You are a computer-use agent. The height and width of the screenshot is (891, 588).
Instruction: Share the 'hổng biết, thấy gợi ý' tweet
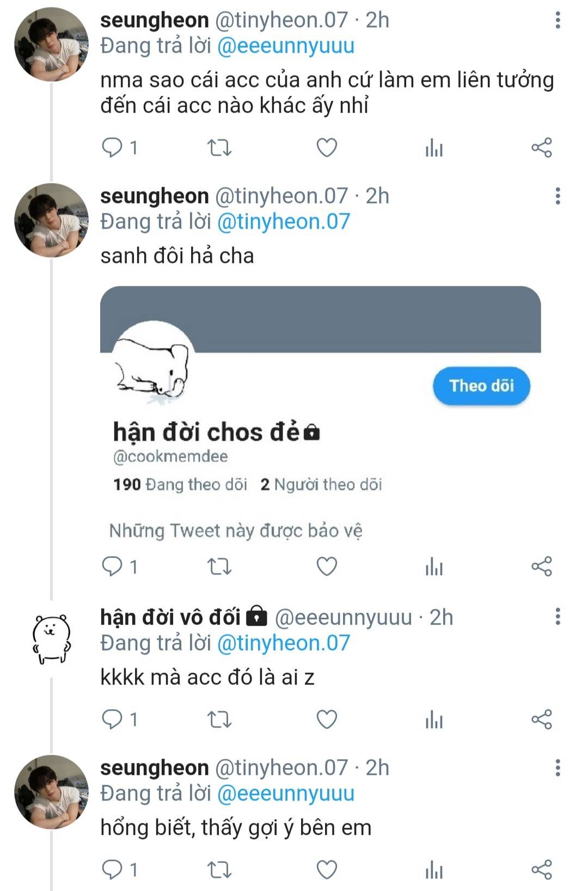541,870
